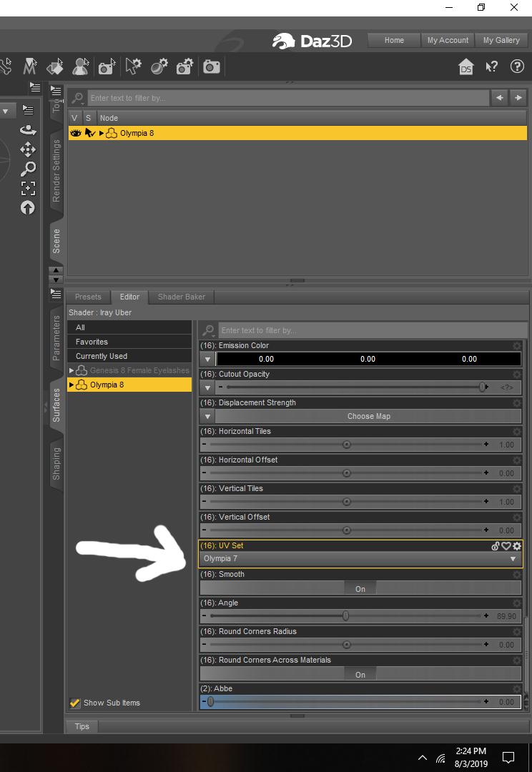Screen dimensions: 532x772
Task: Click the pan view four-arrow icon
Action: pyautogui.click(x=28, y=149)
